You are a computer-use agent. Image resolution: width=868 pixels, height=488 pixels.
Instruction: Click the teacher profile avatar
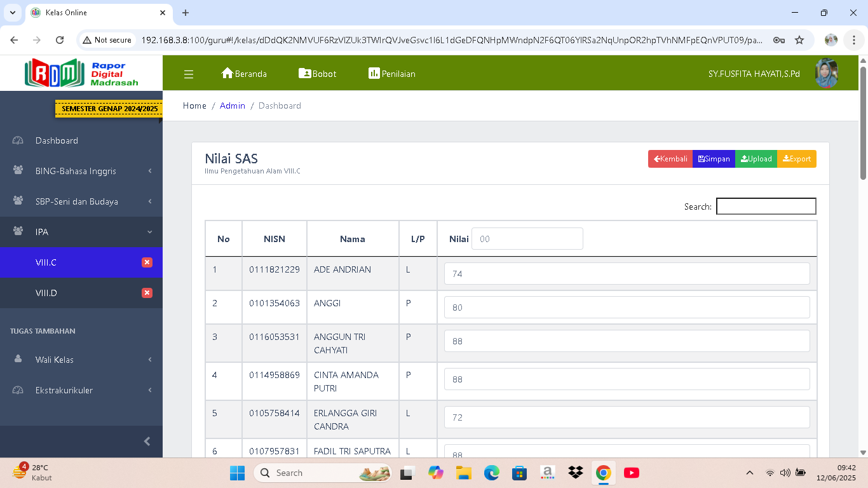click(827, 74)
